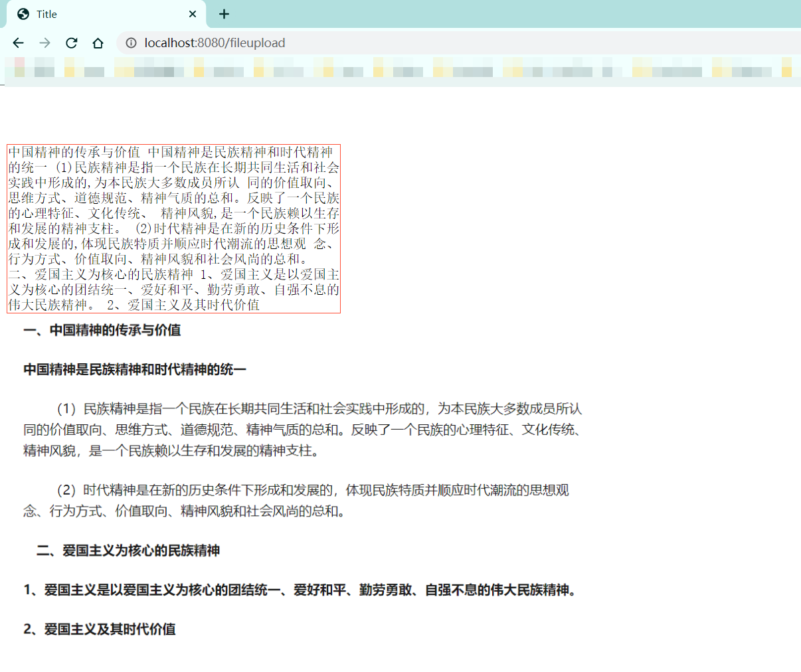Click the browser forward arrow
Screen dimensions: 801x672
tap(44, 42)
